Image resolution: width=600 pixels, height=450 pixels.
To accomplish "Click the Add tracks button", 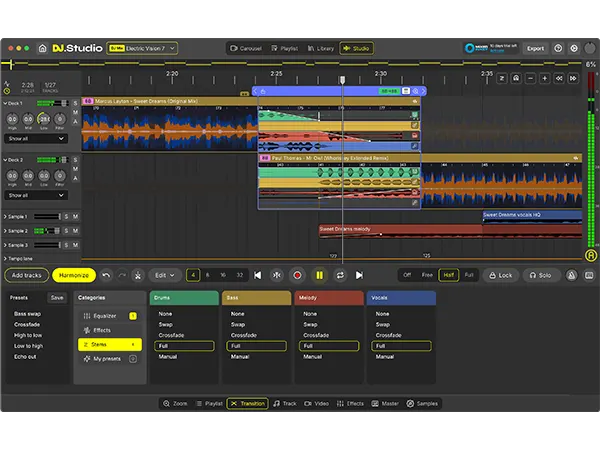I will (26, 275).
